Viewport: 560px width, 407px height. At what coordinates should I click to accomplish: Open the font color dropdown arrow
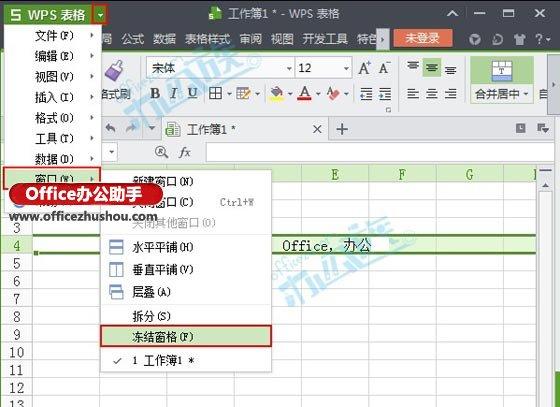click(318, 94)
